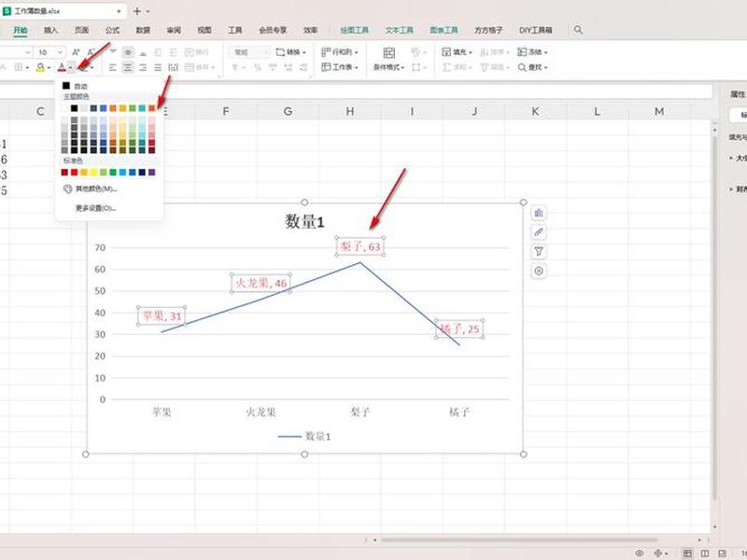Open the fill color dropdown arrow
Screen dimensions: 747x560
(49, 68)
